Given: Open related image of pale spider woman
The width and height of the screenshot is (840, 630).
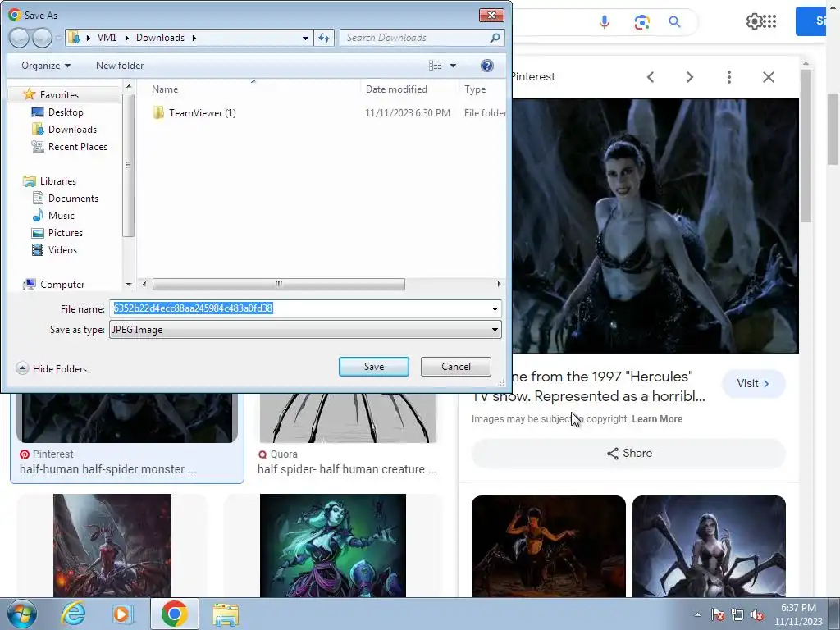Looking at the screenshot, I should click(709, 546).
